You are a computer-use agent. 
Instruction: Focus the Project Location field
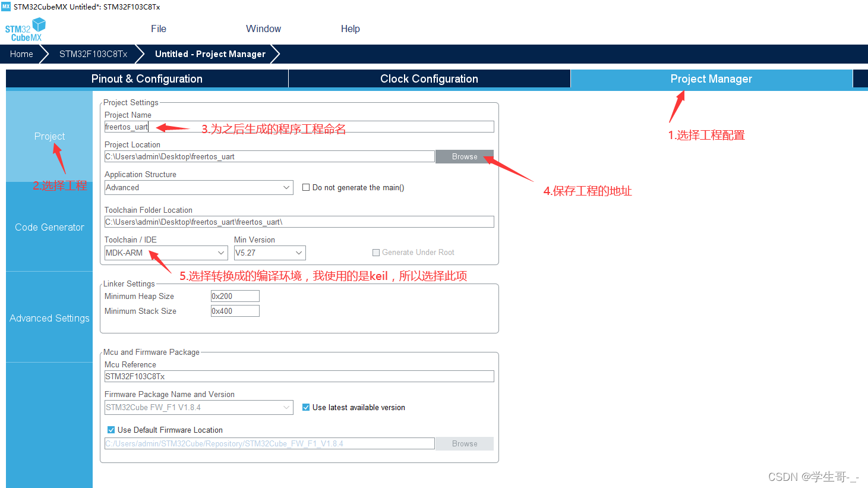coord(270,156)
